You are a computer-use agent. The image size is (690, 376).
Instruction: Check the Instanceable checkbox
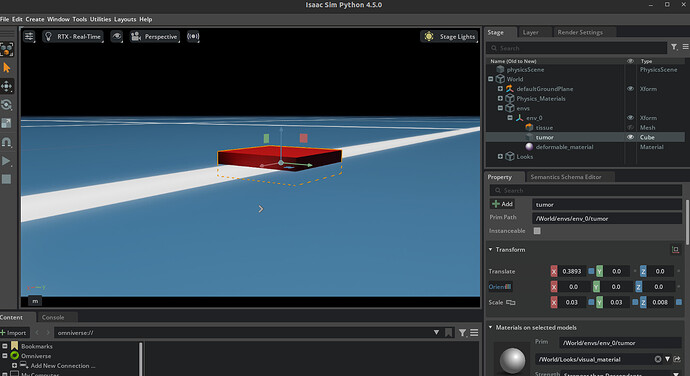coord(537,231)
